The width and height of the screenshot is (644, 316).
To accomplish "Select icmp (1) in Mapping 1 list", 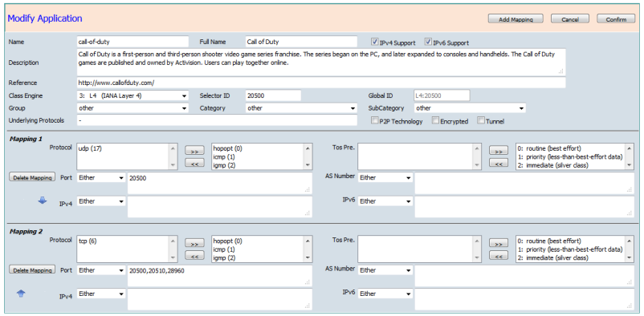I will point(225,156).
